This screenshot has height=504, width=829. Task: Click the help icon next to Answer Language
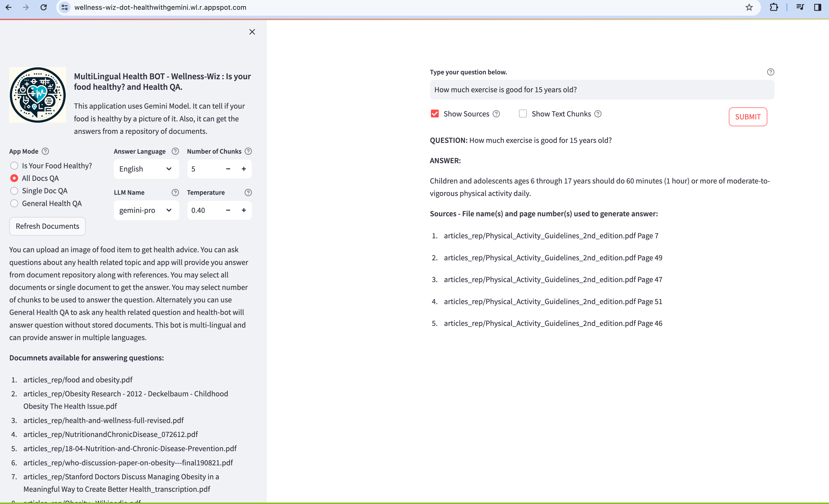(175, 151)
